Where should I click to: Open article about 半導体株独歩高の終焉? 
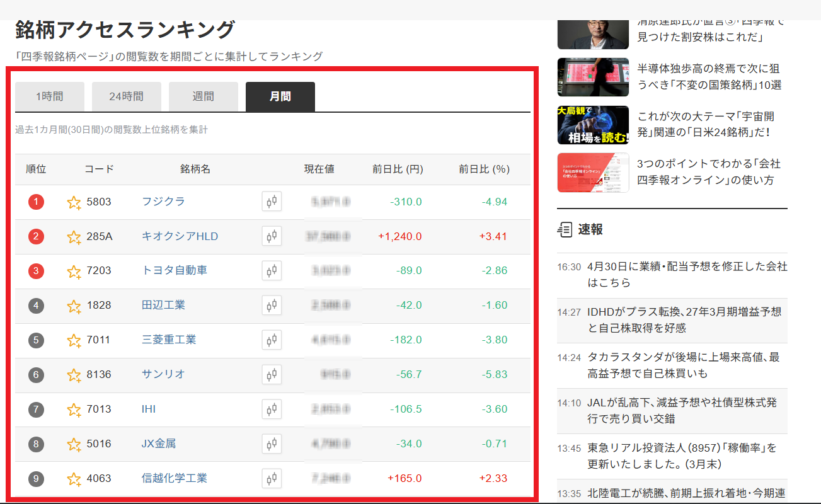pos(709,76)
